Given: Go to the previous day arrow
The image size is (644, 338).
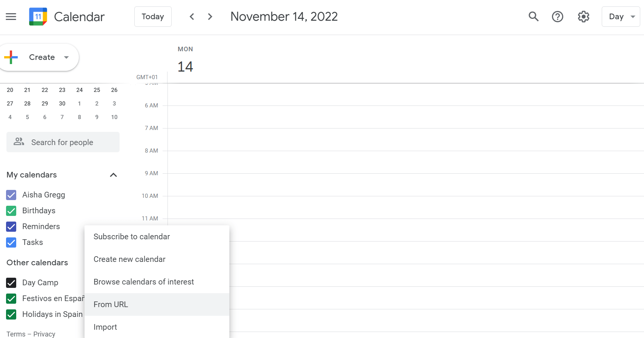Looking at the screenshot, I should pos(192,17).
